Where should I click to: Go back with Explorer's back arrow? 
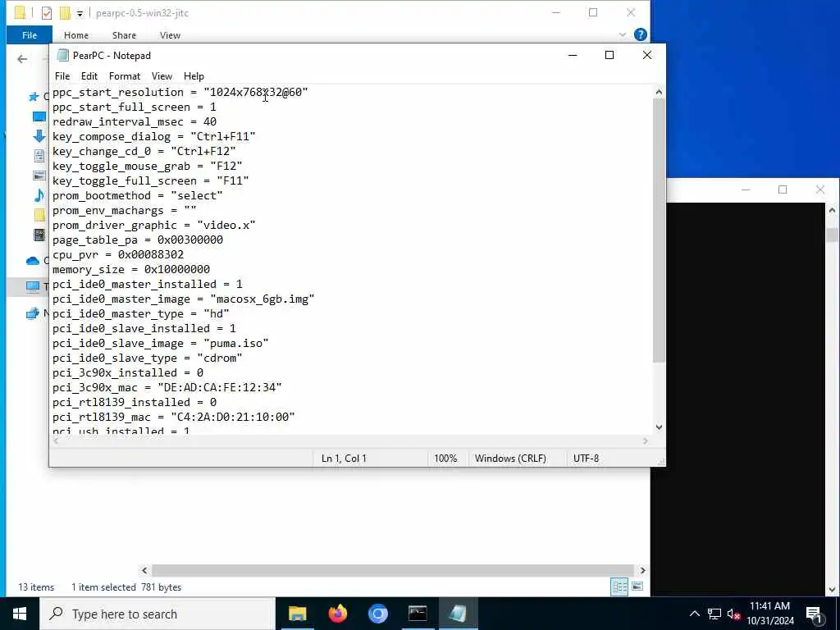pos(22,59)
